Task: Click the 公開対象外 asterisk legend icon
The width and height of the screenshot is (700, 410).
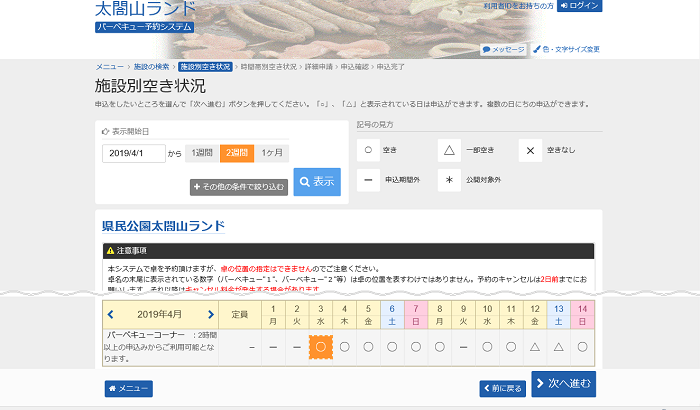Action: coord(449,180)
